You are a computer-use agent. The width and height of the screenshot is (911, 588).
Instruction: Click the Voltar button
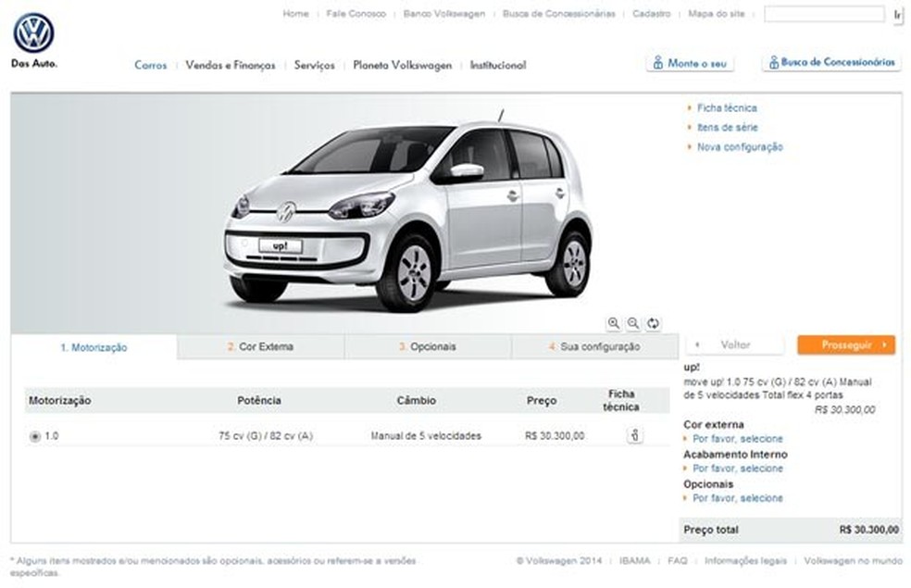pos(734,345)
